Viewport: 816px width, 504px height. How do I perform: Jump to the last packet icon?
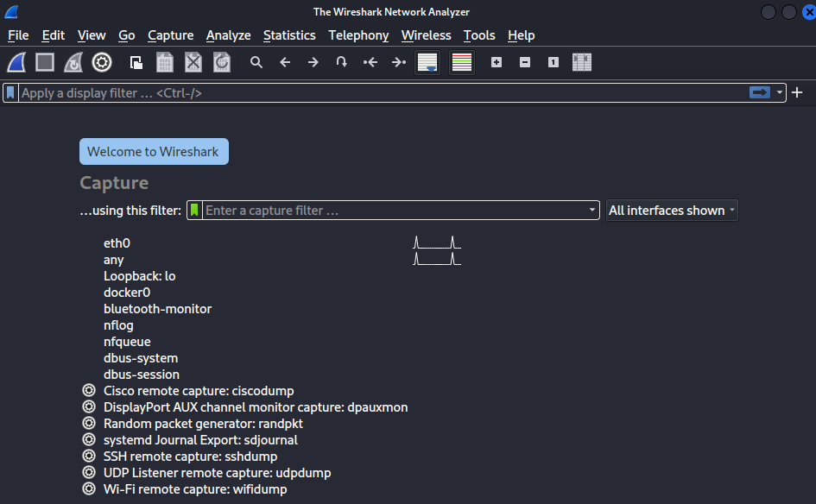pyautogui.click(x=399, y=62)
